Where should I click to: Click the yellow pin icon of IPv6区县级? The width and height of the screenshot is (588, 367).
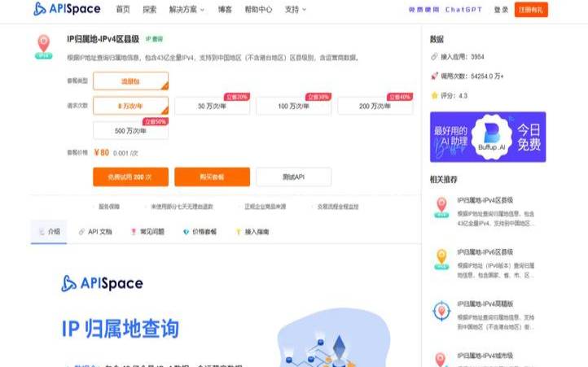[441, 259]
